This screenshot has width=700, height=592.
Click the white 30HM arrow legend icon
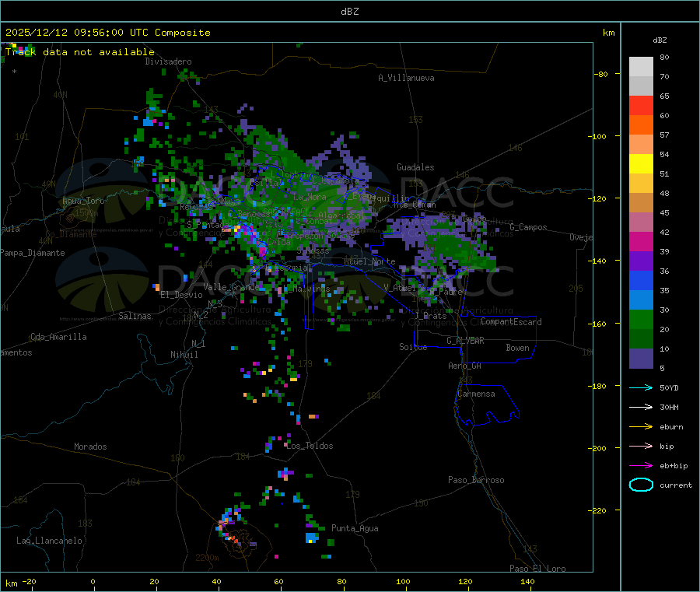coord(641,407)
